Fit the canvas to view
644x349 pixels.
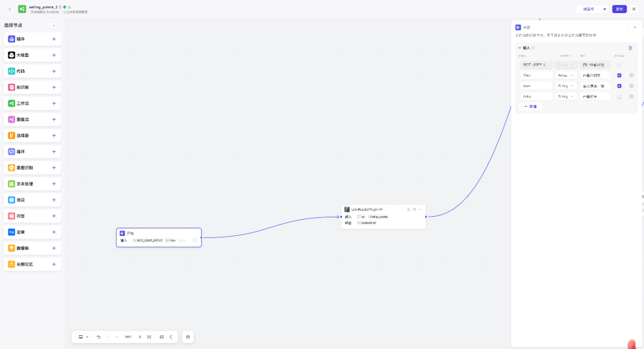[149, 337]
